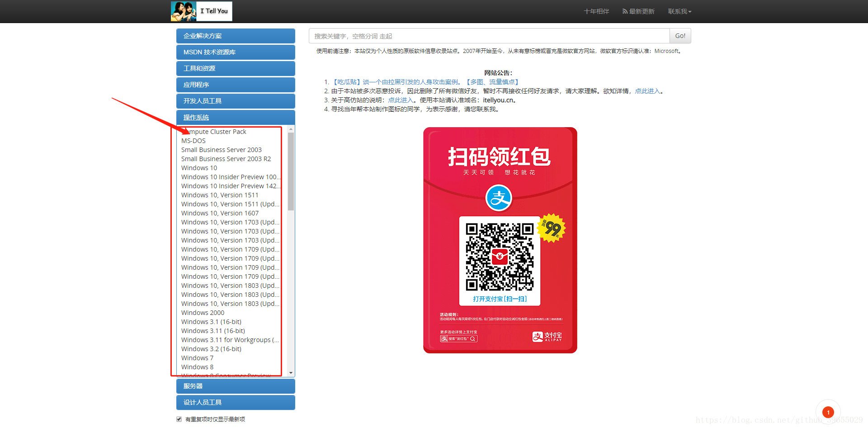Screen dimensions: 868x429
Task: Select Windows 8 in the list
Action: (x=198, y=367)
